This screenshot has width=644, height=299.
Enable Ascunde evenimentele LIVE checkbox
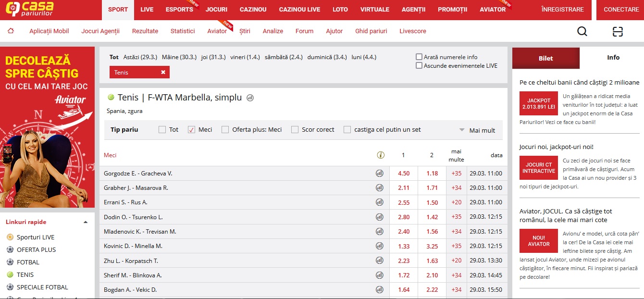(x=419, y=65)
